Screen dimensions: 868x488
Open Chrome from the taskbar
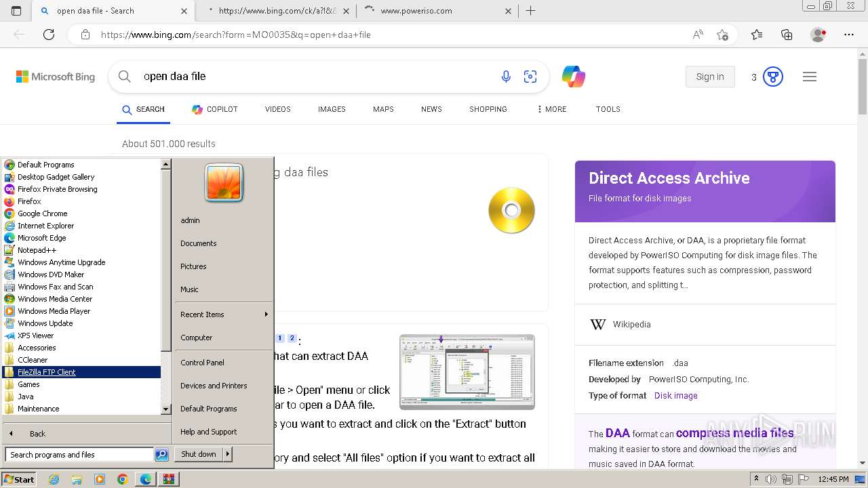pos(123,479)
